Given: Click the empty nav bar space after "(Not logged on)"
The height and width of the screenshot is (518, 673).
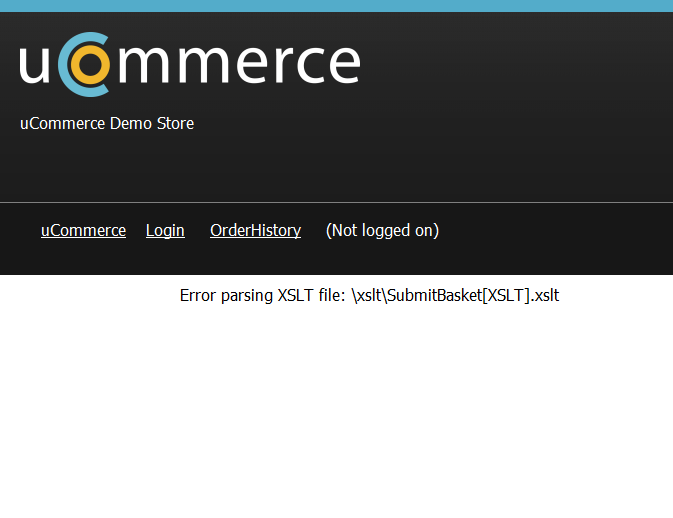Looking at the screenshot, I should coord(556,239).
